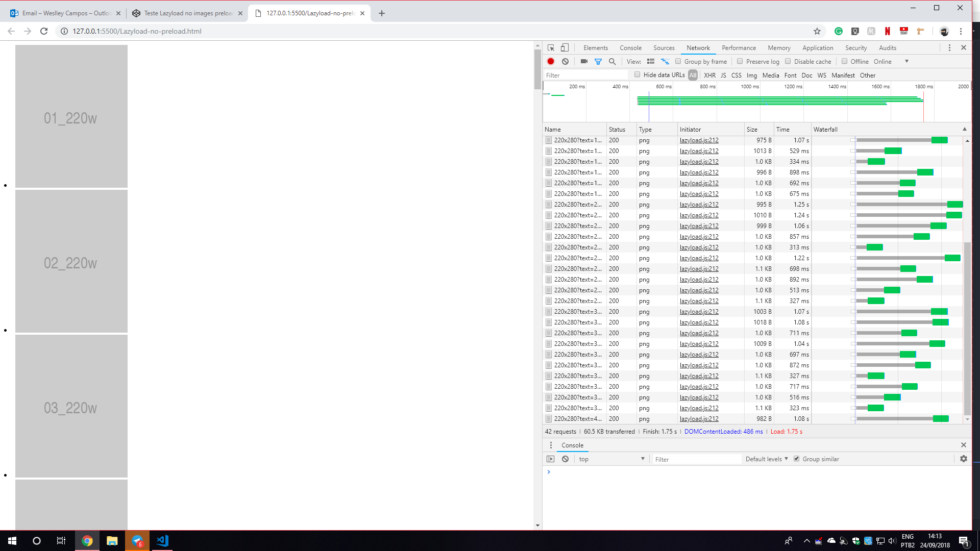Open console settings gear

(964, 459)
